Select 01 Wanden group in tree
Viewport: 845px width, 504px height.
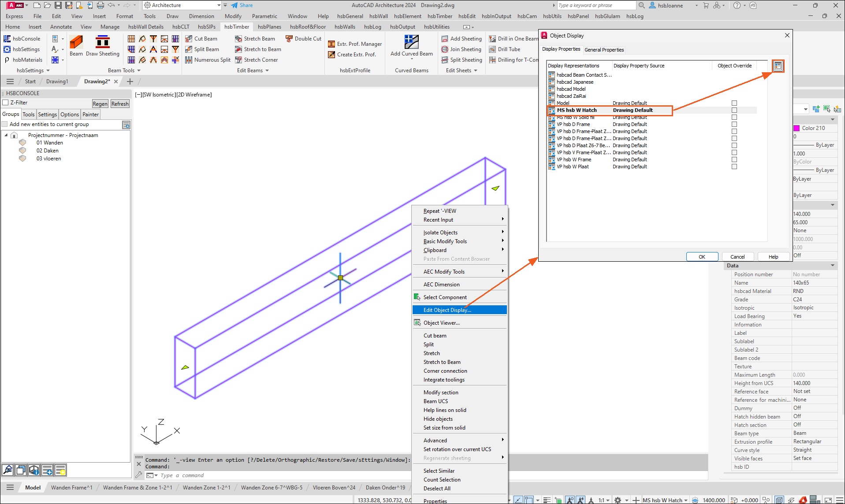tap(49, 143)
